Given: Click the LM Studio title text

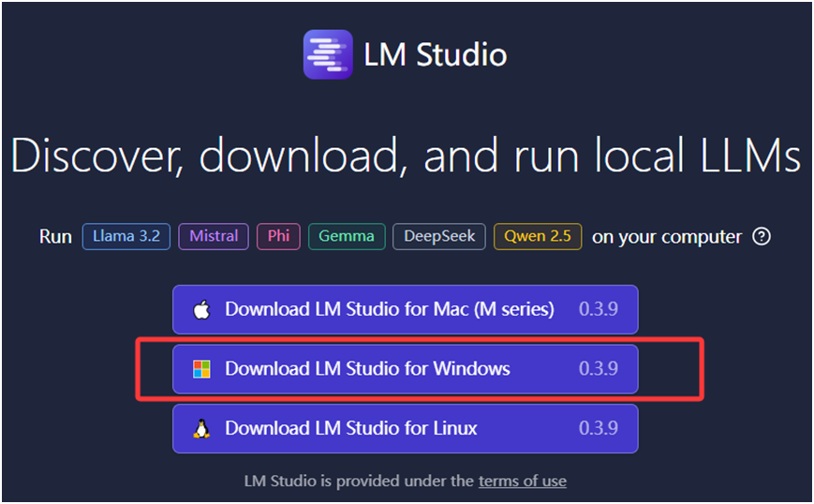Looking at the screenshot, I should 435,54.
